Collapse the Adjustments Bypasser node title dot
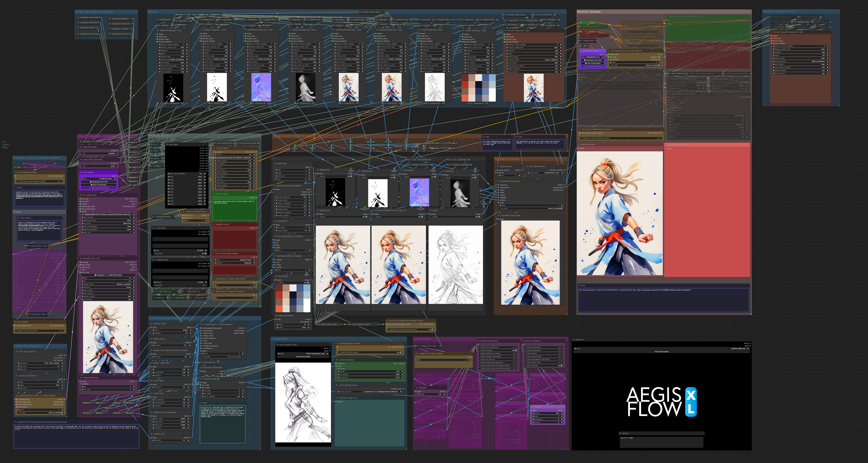 [479, 341]
